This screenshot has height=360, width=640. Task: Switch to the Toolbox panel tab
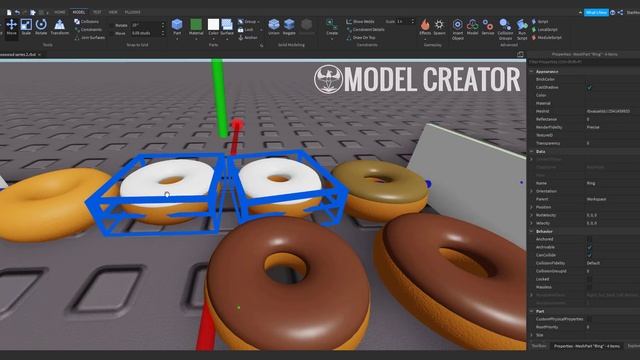(x=538, y=346)
